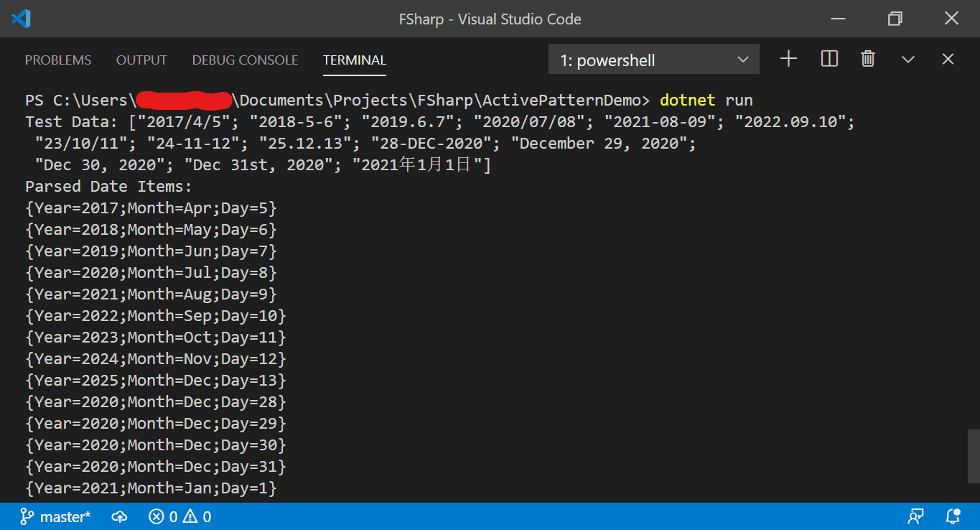Image resolution: width=980 pixels, height=530 pixels.
Task: Select the TERMINAL tab
Action: 355,60
